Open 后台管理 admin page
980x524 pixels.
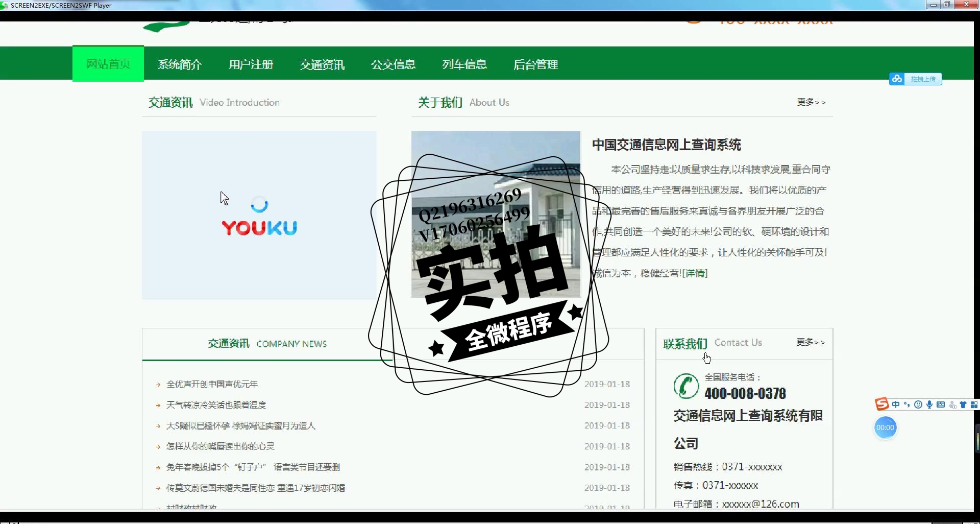pyautogui.click(x=535, y=64)
